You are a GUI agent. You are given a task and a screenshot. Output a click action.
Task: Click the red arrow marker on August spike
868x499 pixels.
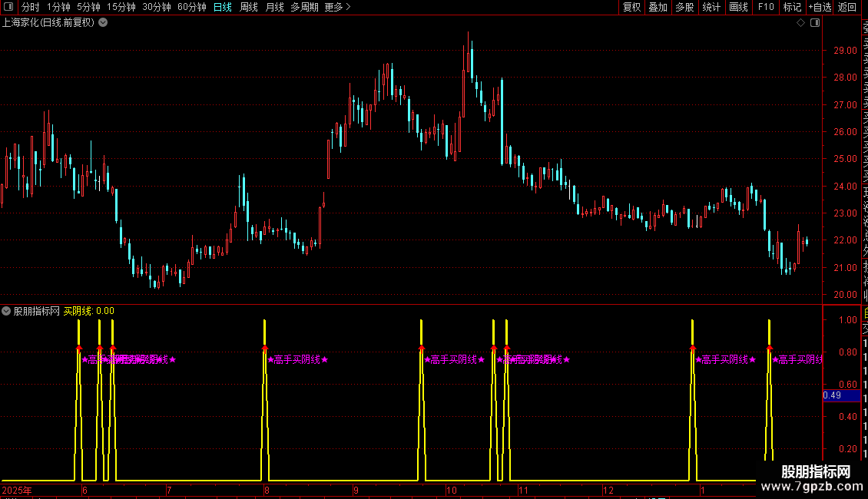coord(265,348)
